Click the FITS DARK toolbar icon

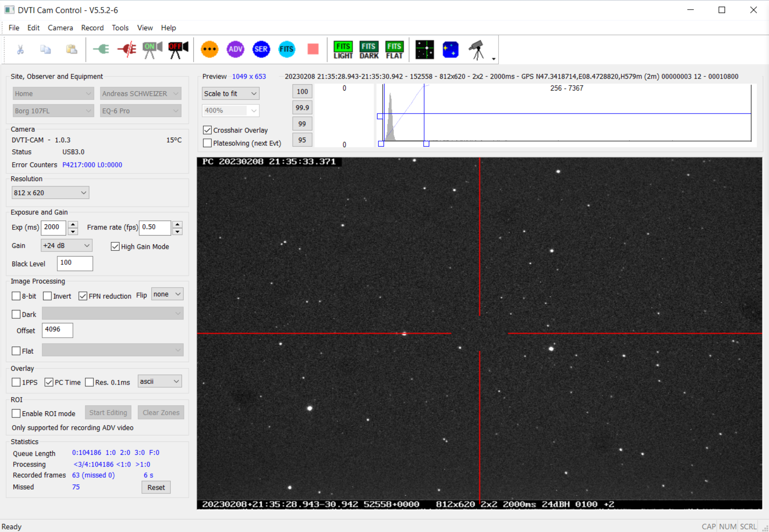[x=369, y=50]
